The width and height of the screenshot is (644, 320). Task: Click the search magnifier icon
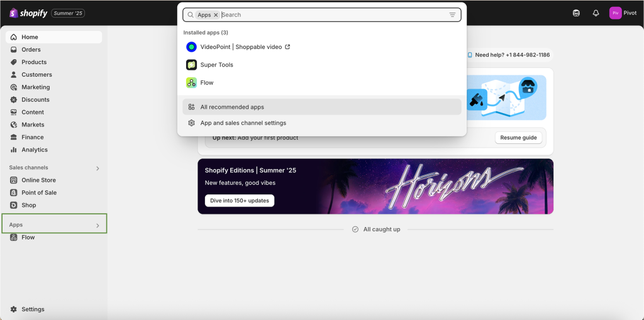click(x=190, y=15)
